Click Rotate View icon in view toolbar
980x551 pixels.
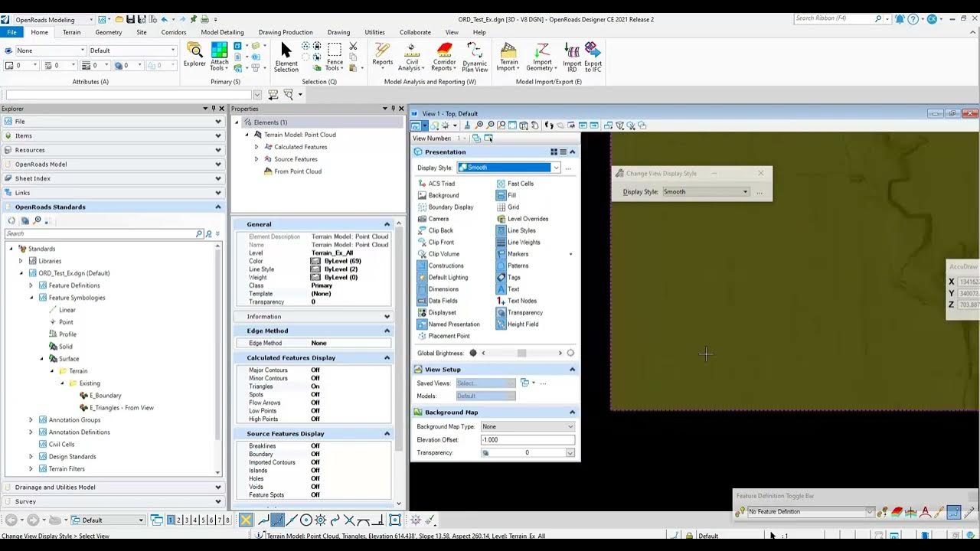pos(524,126)
